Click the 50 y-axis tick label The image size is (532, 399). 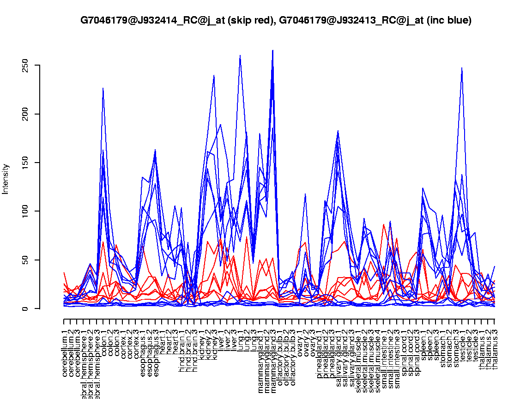point(27,260)
